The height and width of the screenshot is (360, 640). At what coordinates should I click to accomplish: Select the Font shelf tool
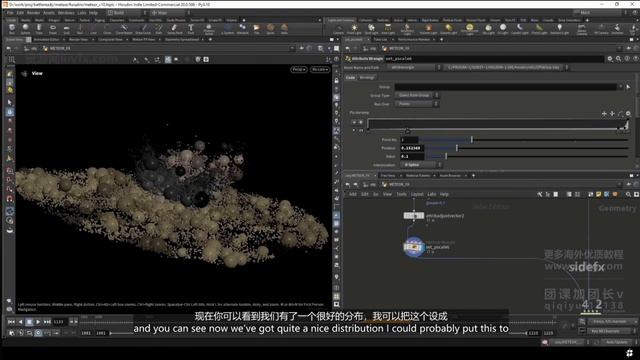191,29
